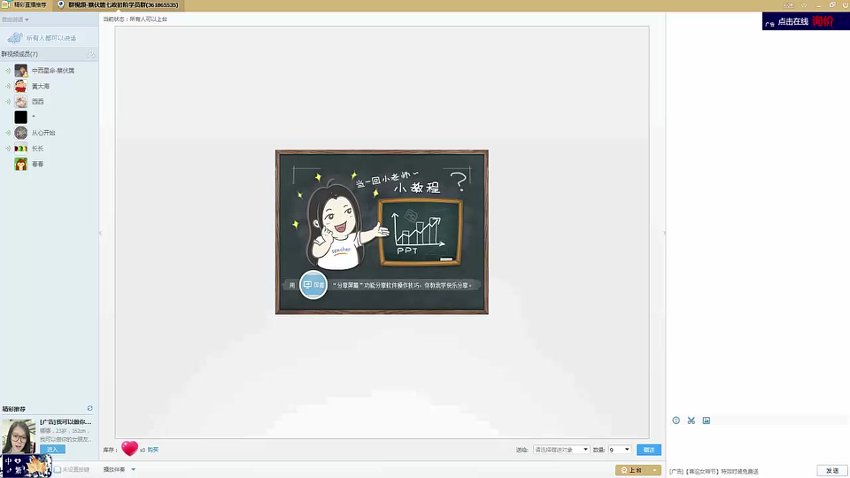850x478 pixels.
Task: Click the blue screen share circle icon
Action: (313, 285)
